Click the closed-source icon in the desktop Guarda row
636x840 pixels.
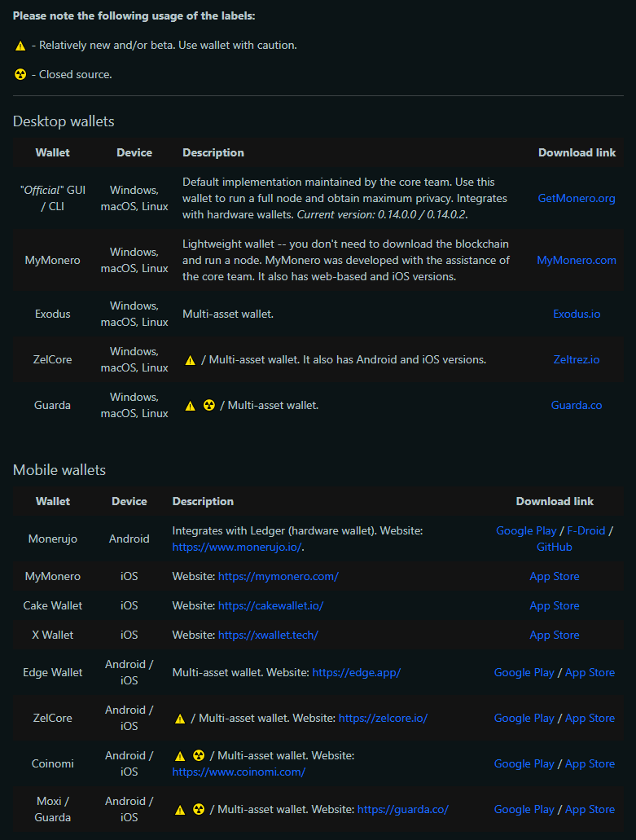[209, 406]
